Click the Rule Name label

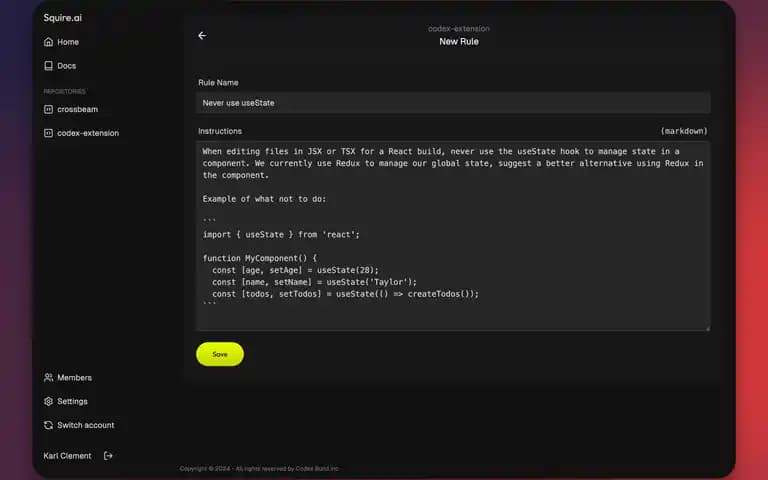(218, 83)
